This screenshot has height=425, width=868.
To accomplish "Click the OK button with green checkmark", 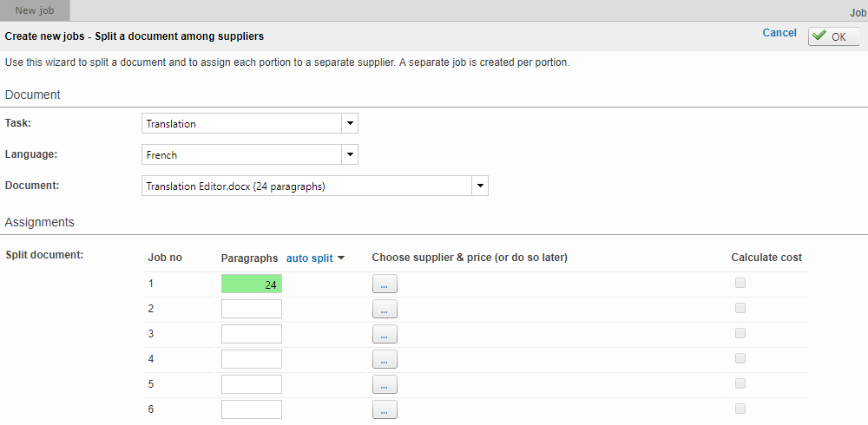I will [832, 36].
